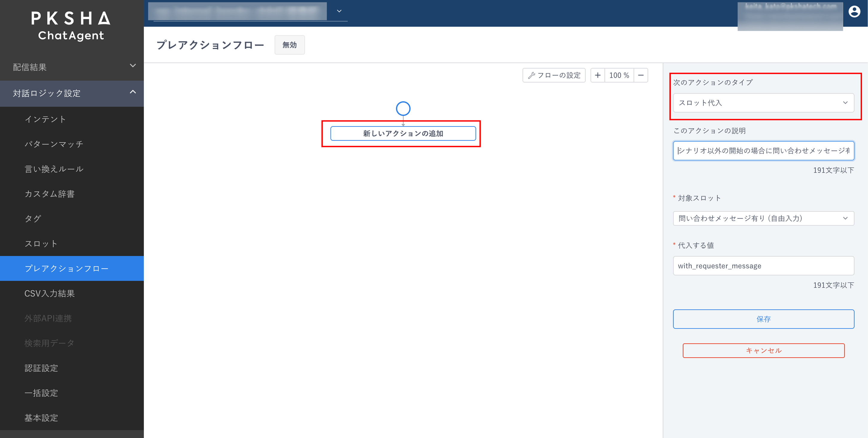The width and height of the screenshot is (868, 438).
Task: Save the action with 保存 button
Action: click(764, 319)
